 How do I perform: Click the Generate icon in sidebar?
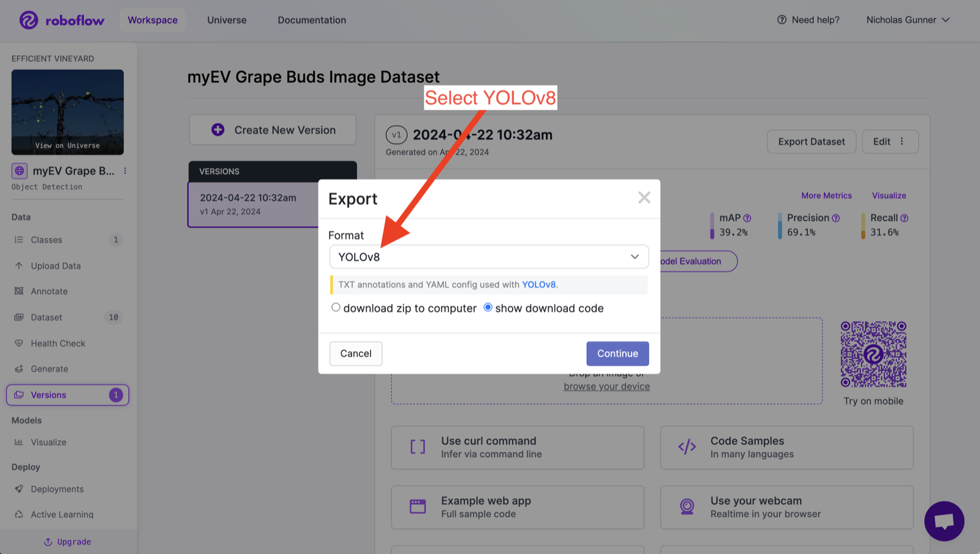19,369
